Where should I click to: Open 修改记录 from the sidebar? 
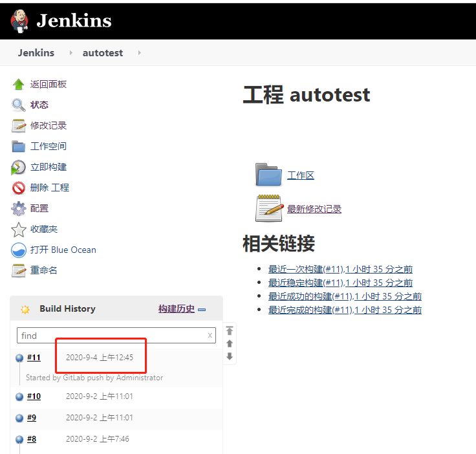tap(49, 125)
